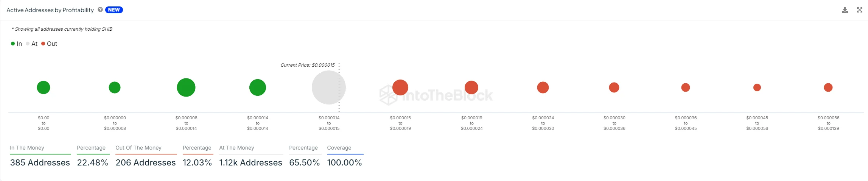Download the chart data
Viewport: 868px width, 181px height.
[845, 10]
